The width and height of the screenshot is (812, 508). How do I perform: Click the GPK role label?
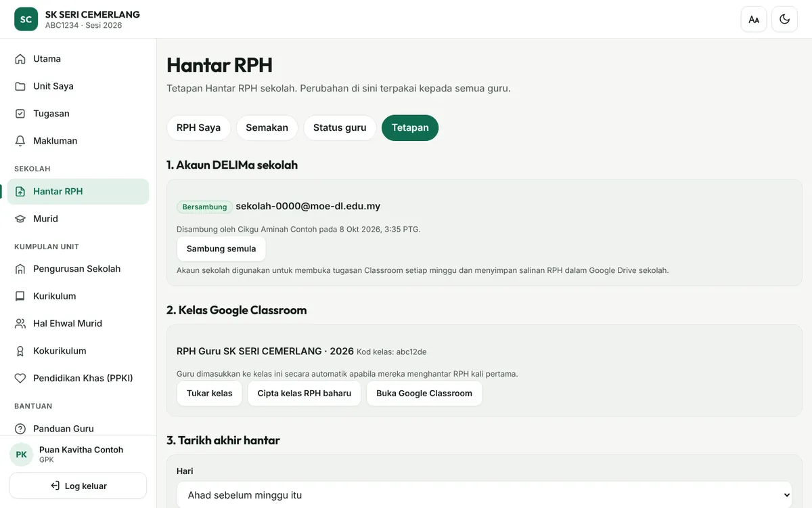47,460
